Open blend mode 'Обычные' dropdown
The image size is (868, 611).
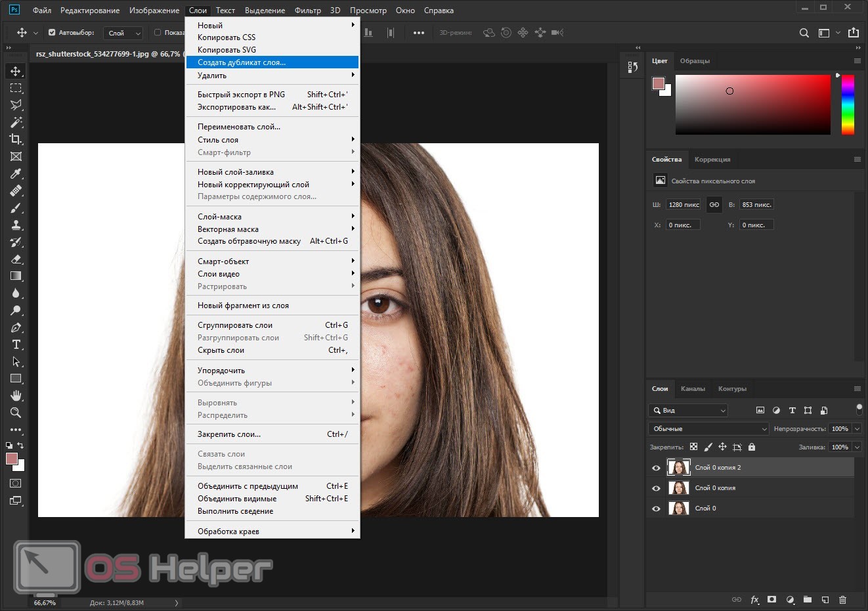(x=708, y=428)
